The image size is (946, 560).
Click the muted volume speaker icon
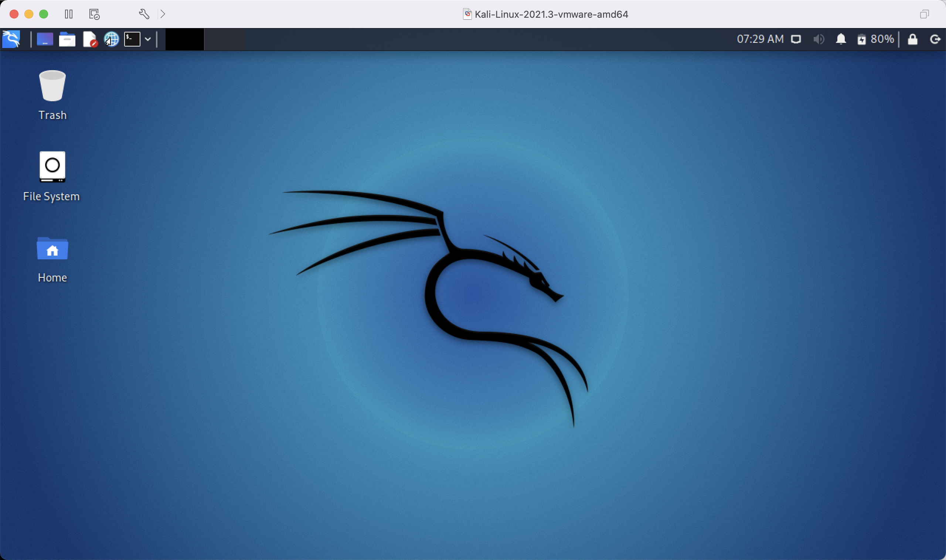tap(819, 39)
